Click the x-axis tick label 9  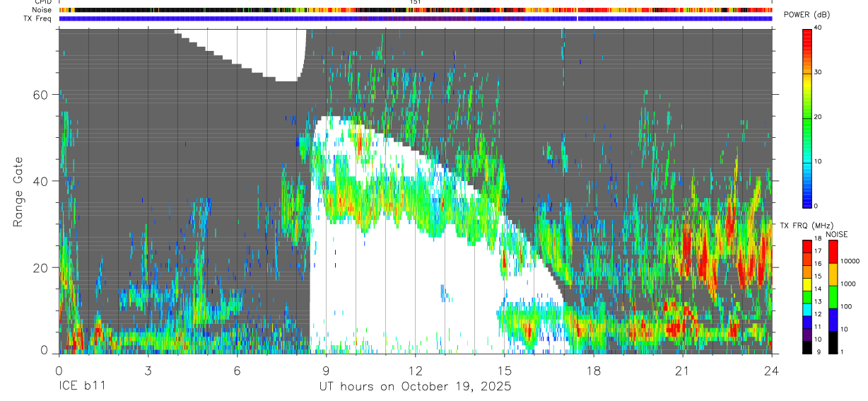coord(326,371)
